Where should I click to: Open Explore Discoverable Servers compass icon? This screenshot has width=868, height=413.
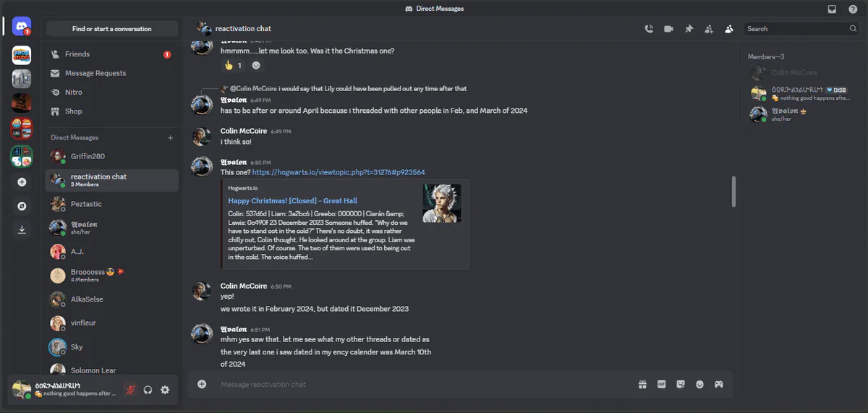22,206
